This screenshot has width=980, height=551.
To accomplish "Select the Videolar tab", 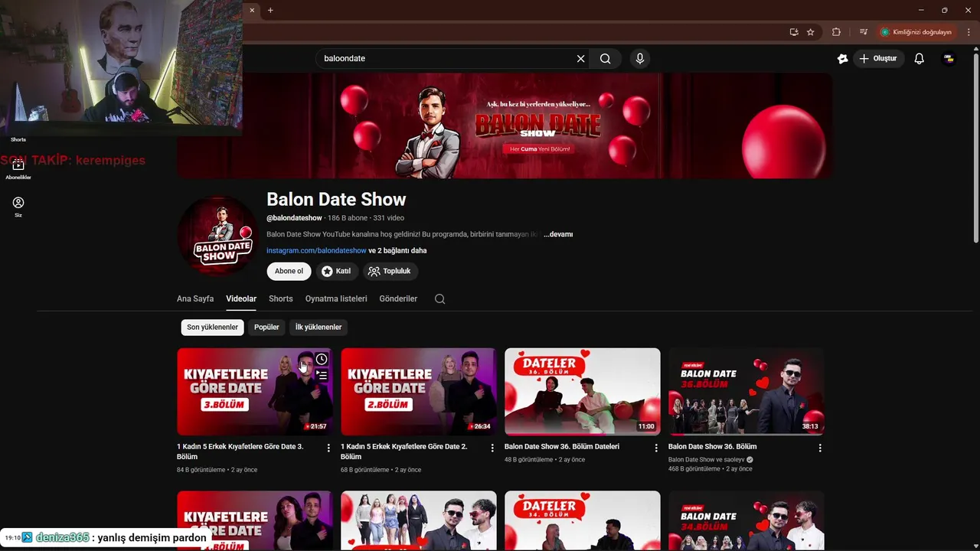I will click(241, 298).
